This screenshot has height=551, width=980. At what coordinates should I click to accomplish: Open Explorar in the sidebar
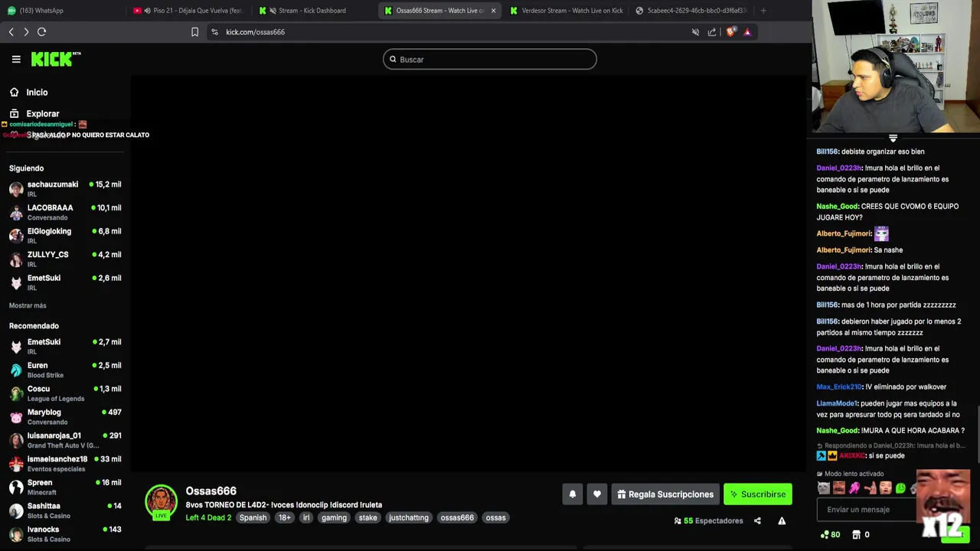coord(43,114)
